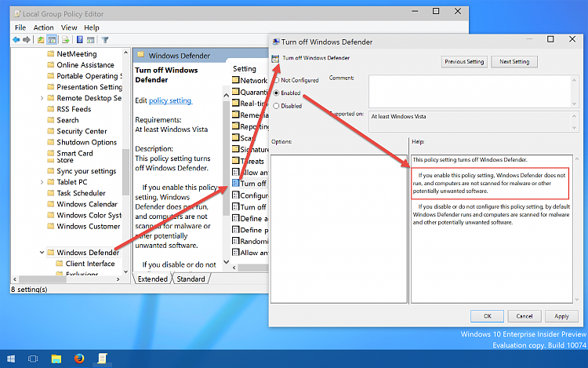Click the Previous Setting button
Viewport: 588px width, 368px height.
[464, 61]
